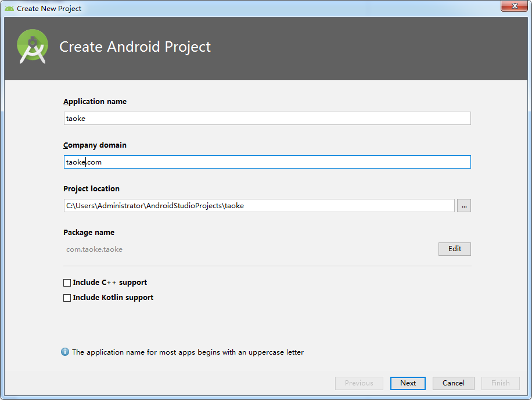This screenshot has height=400, width=532.
Task: Click the Application name label
Action: (x=95, y=102)
